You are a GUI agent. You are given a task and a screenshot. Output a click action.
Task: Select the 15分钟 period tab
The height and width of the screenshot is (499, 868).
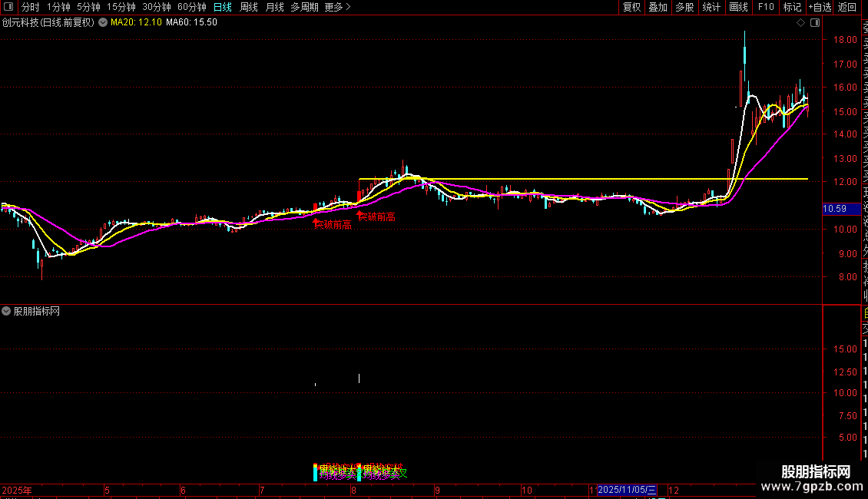click(x=121, y=7)
